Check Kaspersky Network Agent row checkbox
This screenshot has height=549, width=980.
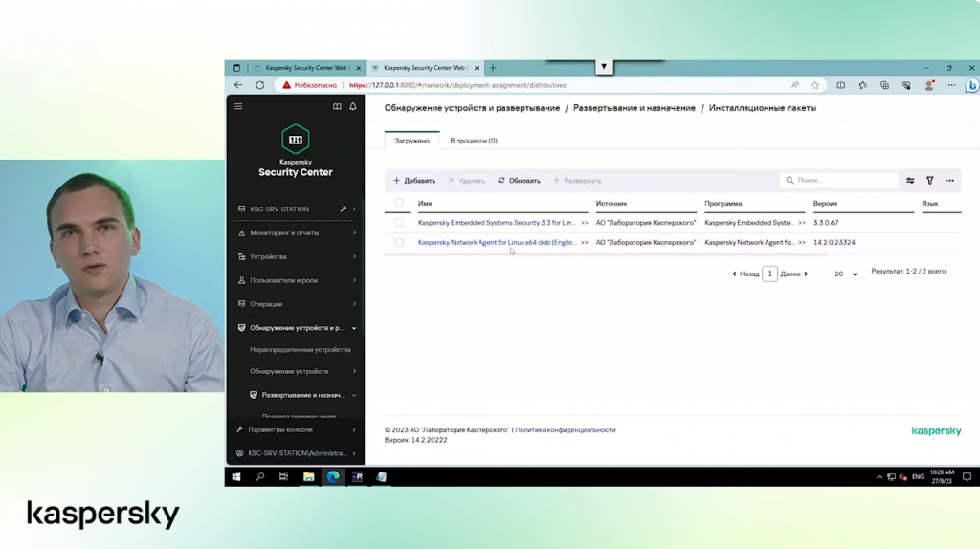coord(399,242)
